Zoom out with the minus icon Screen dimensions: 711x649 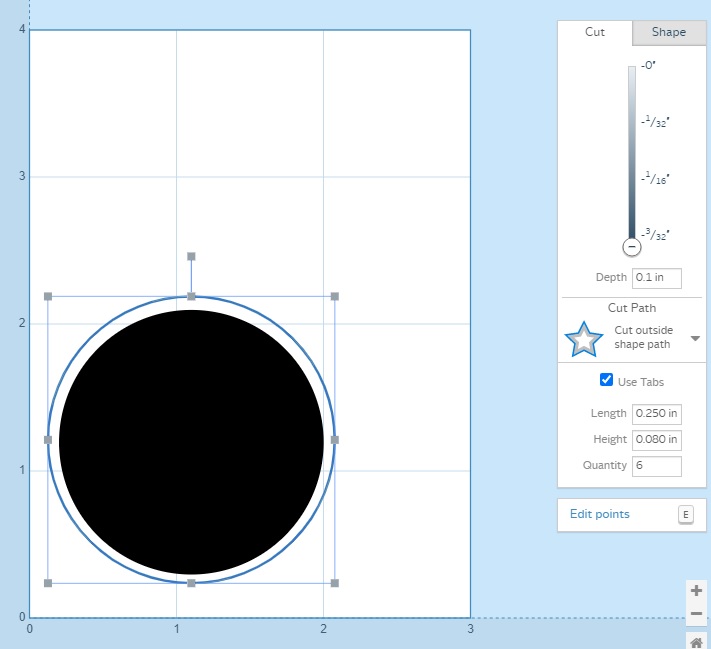click(x=697, y=613)
